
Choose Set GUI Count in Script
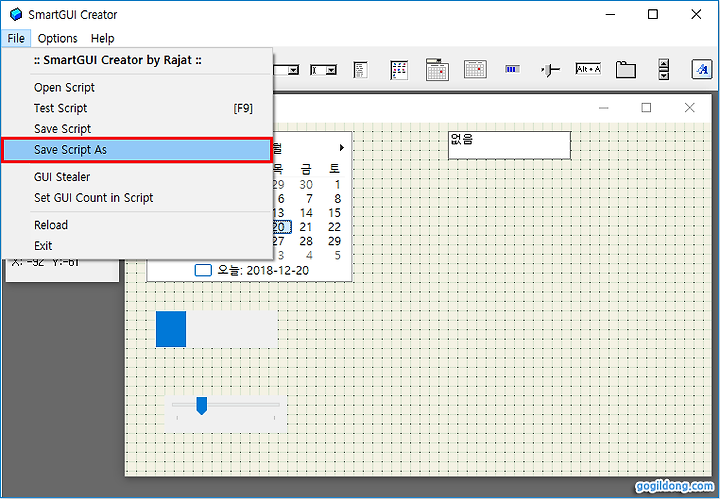(138, 197)
